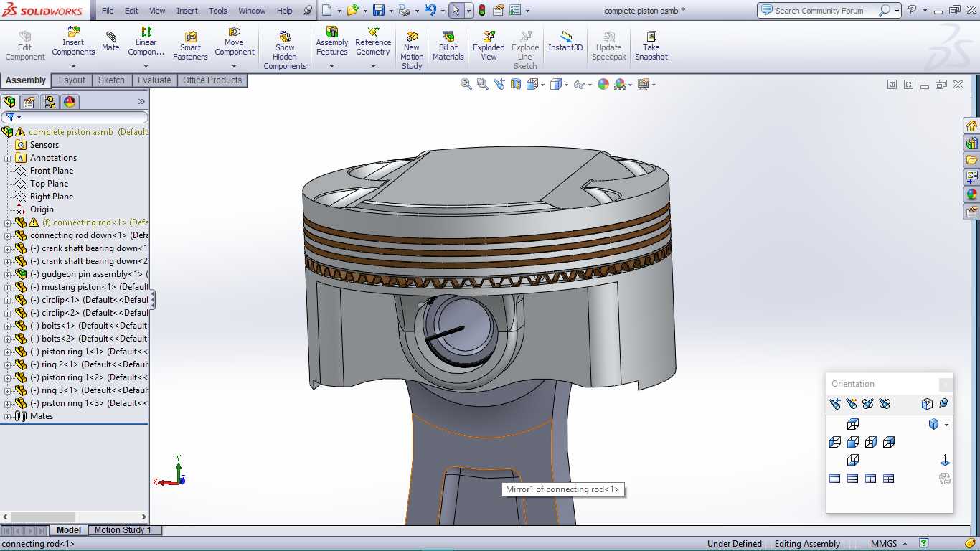Switch to the Sketch tab

(111, 80)
